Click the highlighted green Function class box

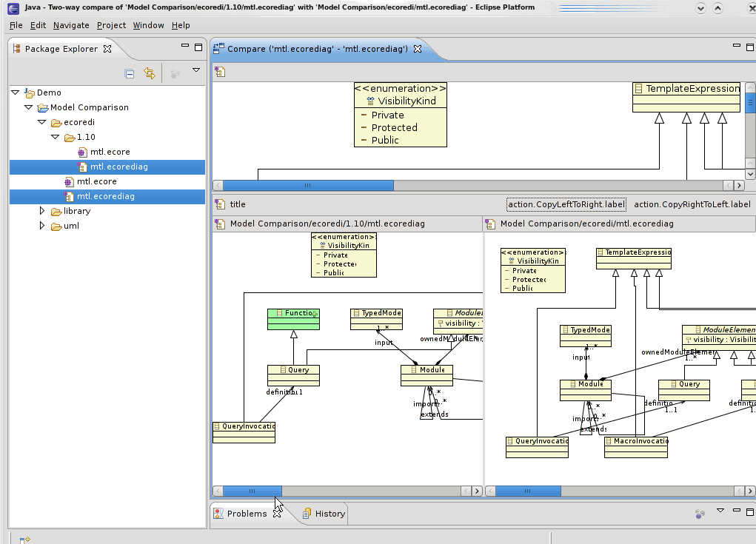293,319
